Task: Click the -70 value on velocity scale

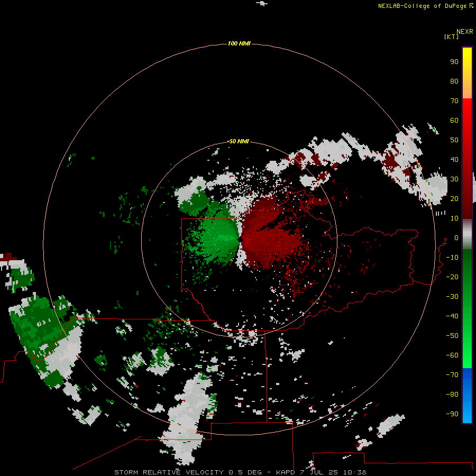Action: tap(452, 375)
